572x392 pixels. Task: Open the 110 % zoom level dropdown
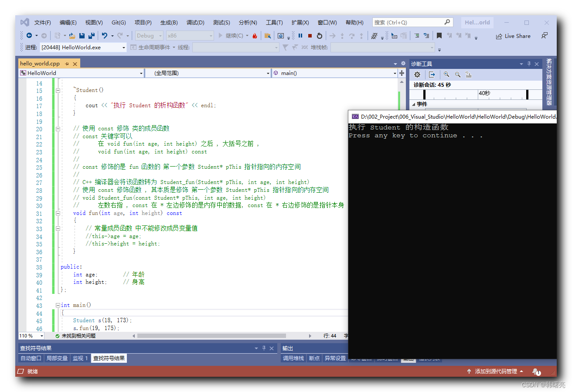pyautogui.click(x=42, y=336)
